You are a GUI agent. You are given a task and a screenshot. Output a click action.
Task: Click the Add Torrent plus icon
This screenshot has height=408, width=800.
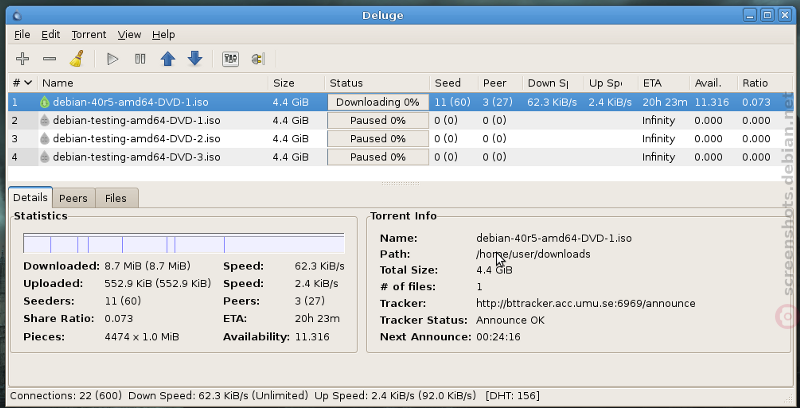[22, 59]
